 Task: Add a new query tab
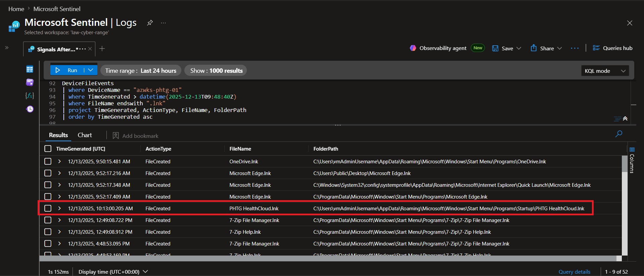coord(102,49)
